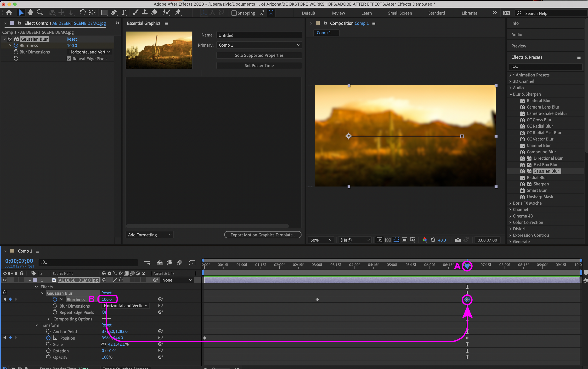588x369 pixels.
Task: Select the Type text tool
Action: click(123, 13)
